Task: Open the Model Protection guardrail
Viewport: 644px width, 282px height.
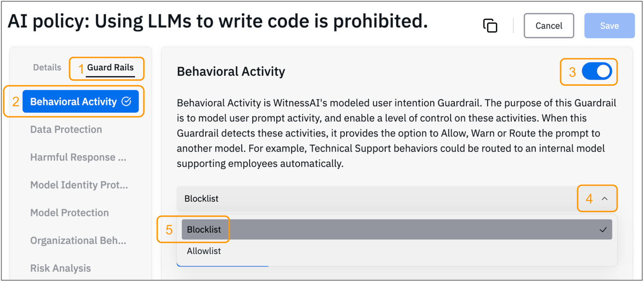Action: point(70,213)
